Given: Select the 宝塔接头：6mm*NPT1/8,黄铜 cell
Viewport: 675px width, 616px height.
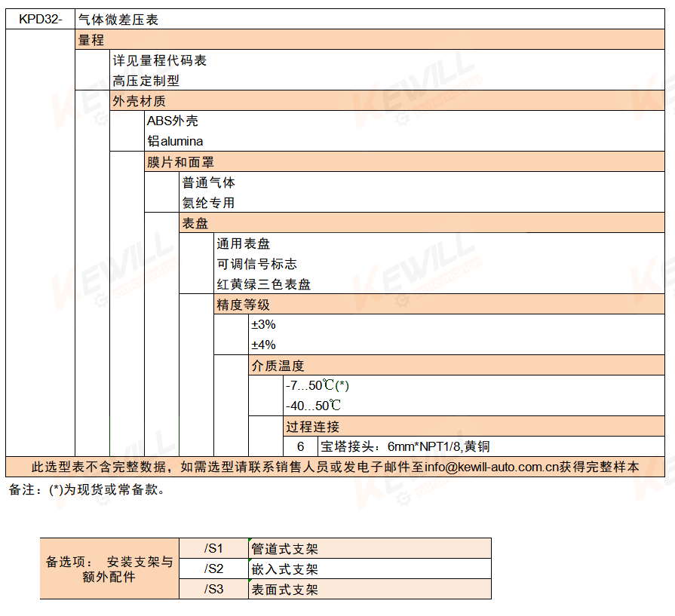Looking at the screenshot, I should point(492,446).
